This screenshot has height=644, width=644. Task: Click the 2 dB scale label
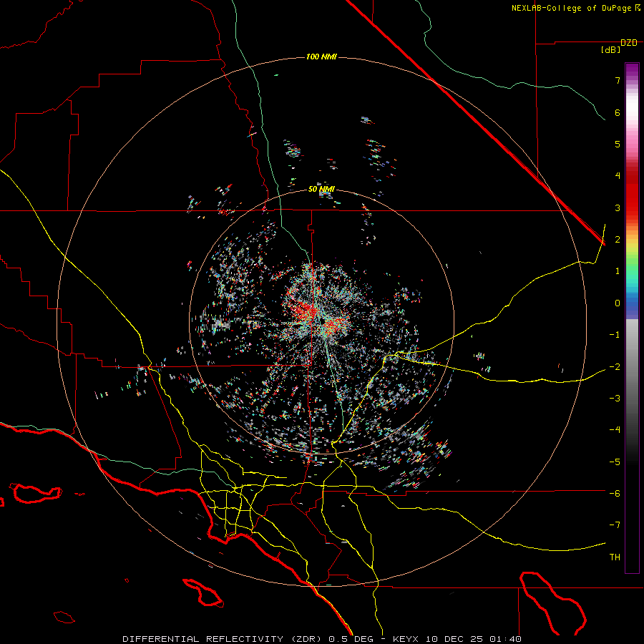point(618,240)
